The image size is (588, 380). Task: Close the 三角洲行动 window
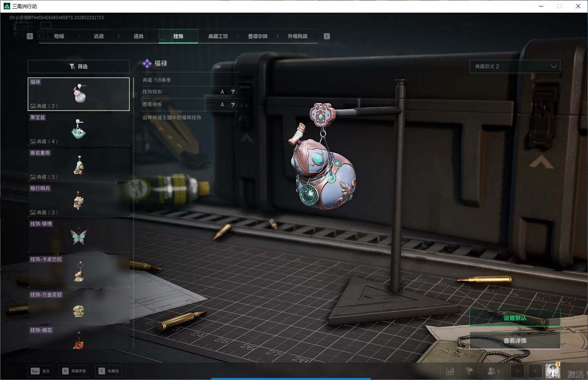(578, 6)
